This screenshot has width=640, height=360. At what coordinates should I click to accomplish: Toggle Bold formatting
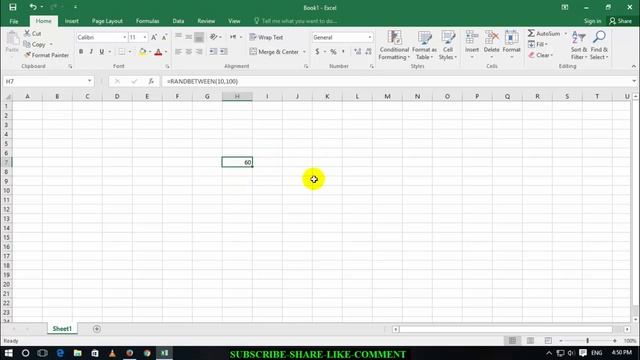point(81,52)
